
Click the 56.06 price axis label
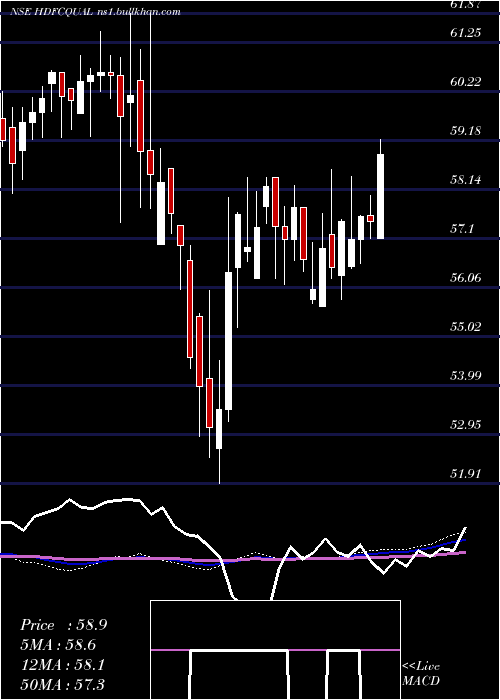[466, 278]
